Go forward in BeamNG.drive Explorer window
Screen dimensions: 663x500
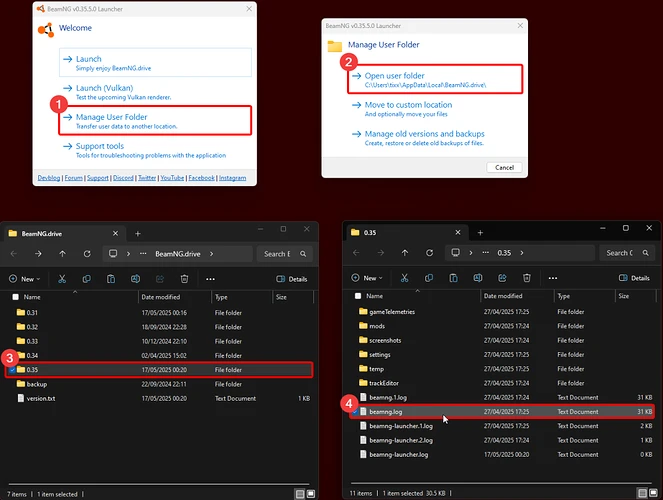(38, 254)
